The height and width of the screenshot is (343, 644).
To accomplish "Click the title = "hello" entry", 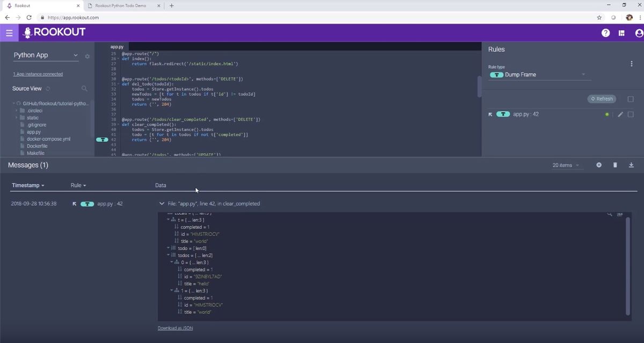I will coord(197,283).
